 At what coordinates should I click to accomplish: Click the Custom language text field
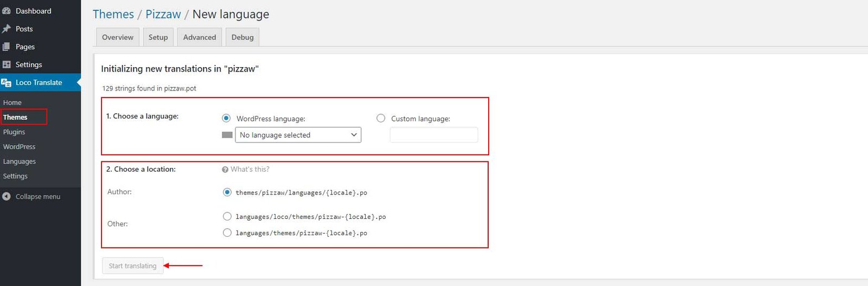pyautogui.click(x=434, y=135)
